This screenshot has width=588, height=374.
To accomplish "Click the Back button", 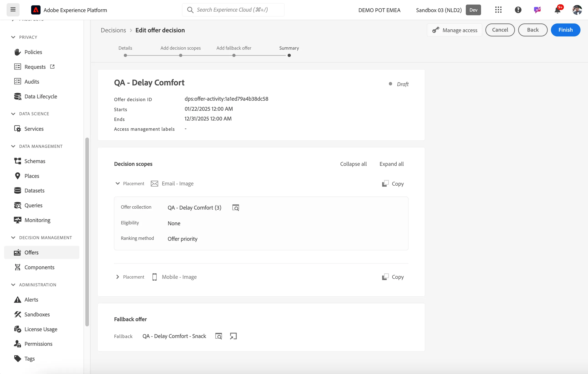I will pyautogui.click(x=532, y=30).
